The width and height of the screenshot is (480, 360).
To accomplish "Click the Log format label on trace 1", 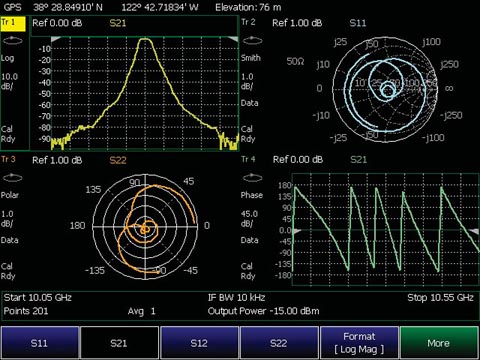I will tap(7, 58).
